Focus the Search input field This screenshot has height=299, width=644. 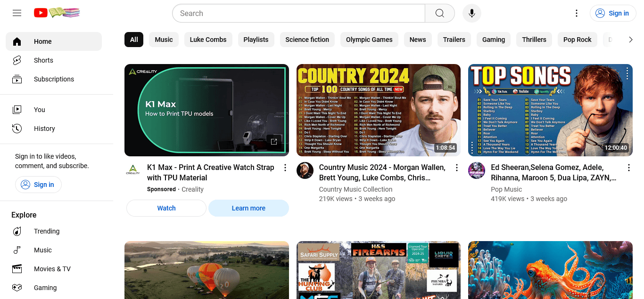[x=298, y=13]
